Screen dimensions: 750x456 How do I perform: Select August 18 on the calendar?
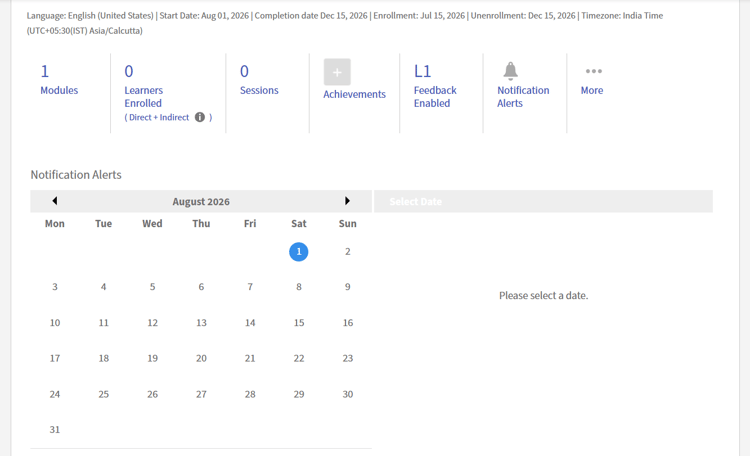click(x=103, y=358)
